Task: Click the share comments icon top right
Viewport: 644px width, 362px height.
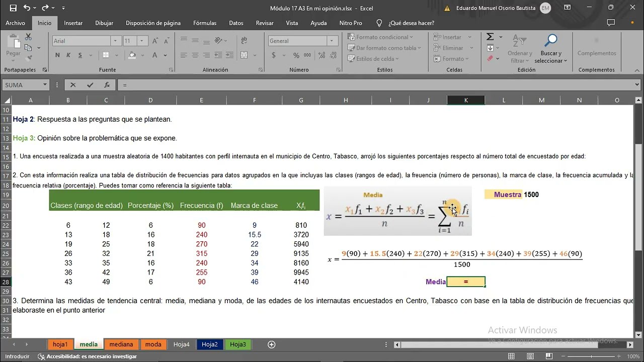Action: [611, 23]
